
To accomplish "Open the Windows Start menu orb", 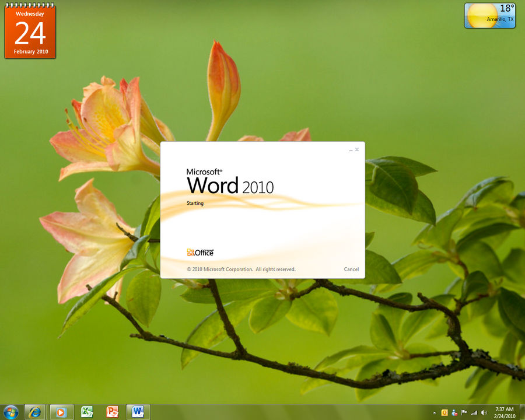I will point(10,412).
